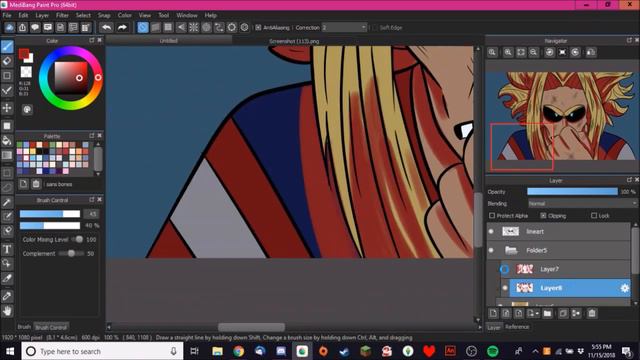The width and height of the screenshot is (640, 360).
Task: Click the Redo arrow
Action: [122, 27]
